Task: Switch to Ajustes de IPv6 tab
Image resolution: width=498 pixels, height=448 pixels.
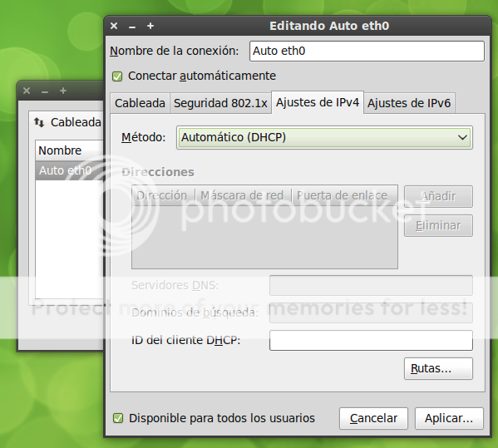Action: point(409,103)
